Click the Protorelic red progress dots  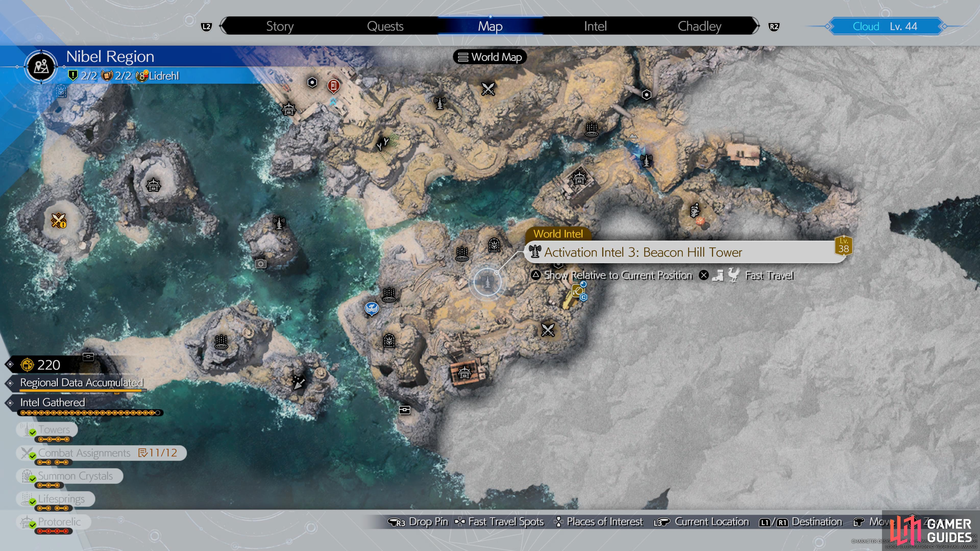[53, 532]
